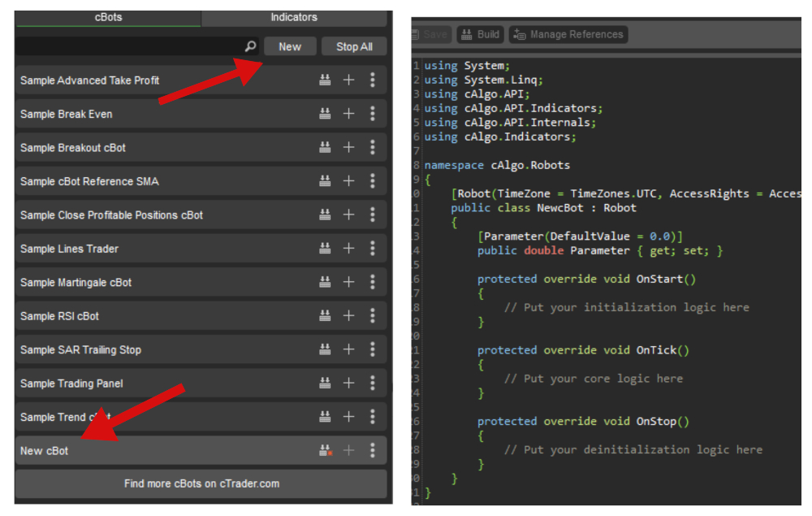Build the Sample Trend cBot
Viewport: 812px width, 516px height.
325,417
